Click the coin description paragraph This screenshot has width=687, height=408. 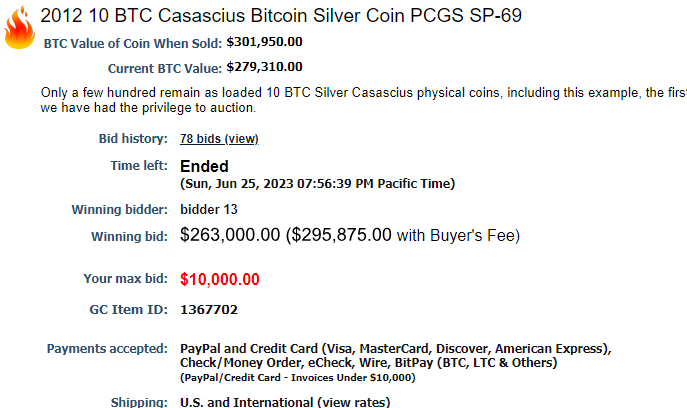pos(364,100)
